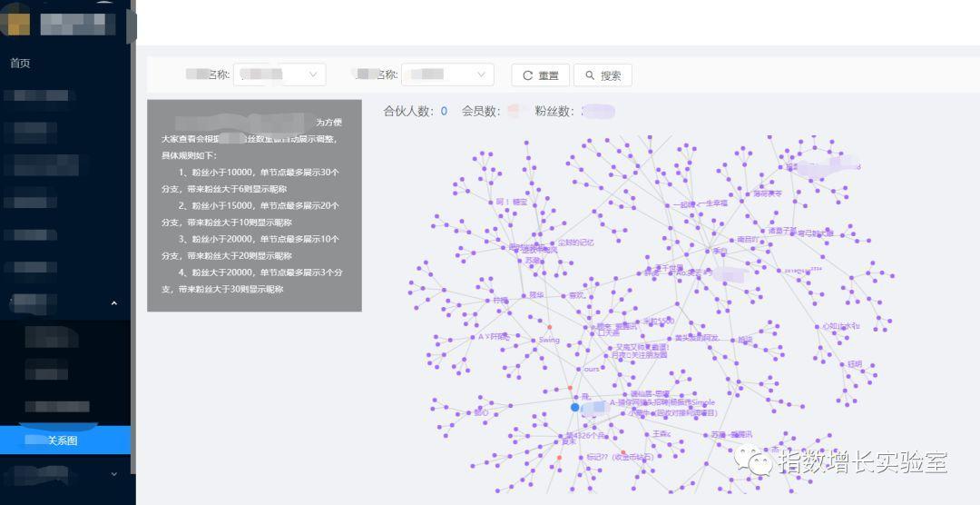Open the first 名称 dropdown
Viewport: 980px width, 505px height.
coord(280,74)
